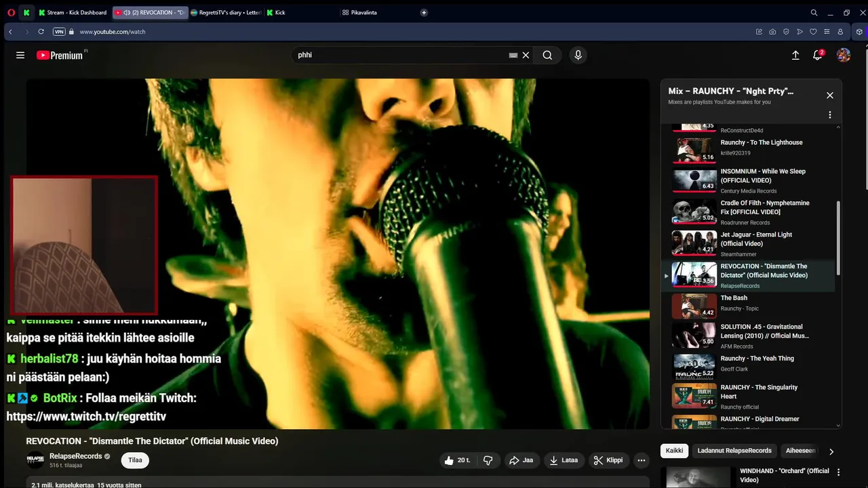Take a snapshot with camera icon
This screenshot has height=488, width=868.
pos(772,32)
